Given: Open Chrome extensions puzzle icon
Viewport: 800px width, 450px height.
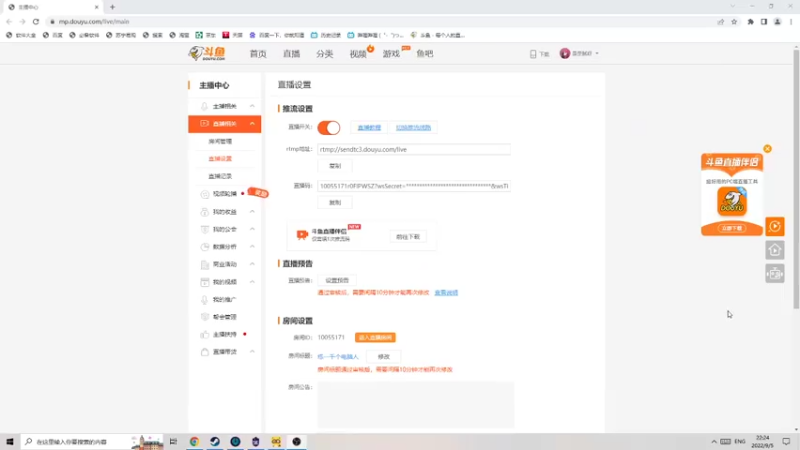Looking at the screenshot, I should pos(751,21).
